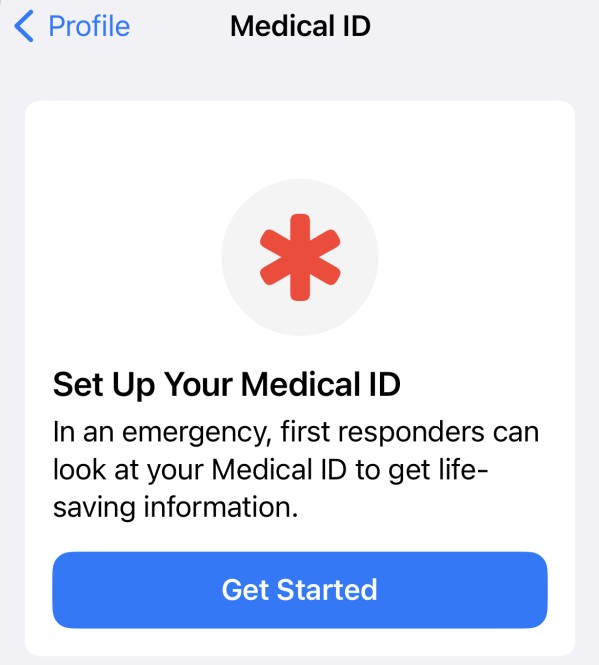Go back using the Profile link
599x665 pixels.
click(72, 26)
